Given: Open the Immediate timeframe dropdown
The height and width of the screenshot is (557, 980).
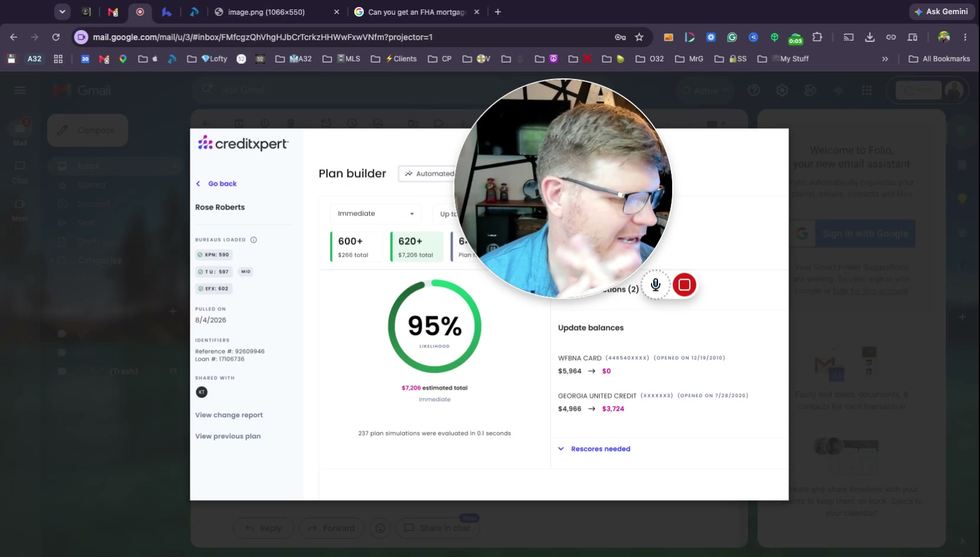Looking at the screenshot, I should [x=376, y=214].
